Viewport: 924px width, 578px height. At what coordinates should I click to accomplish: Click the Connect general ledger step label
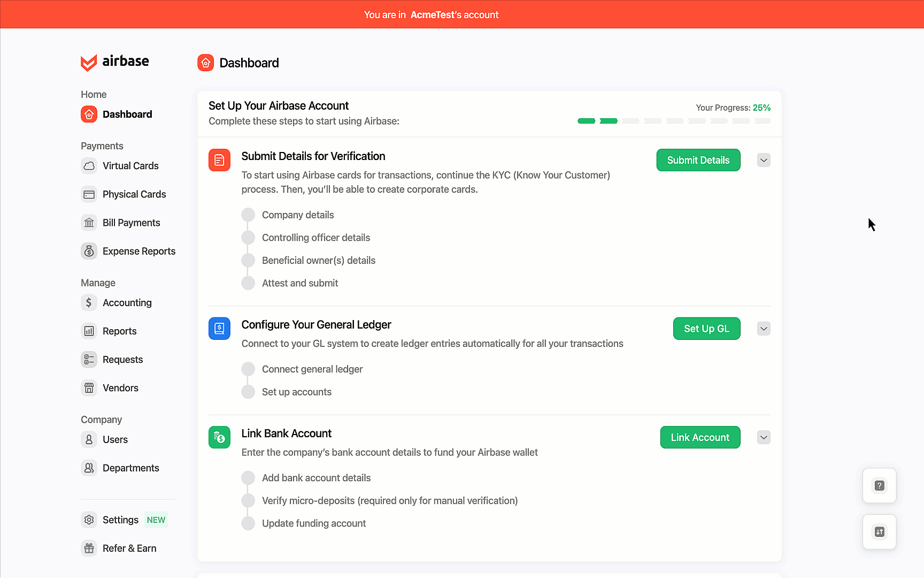click(x=312, y=369)
